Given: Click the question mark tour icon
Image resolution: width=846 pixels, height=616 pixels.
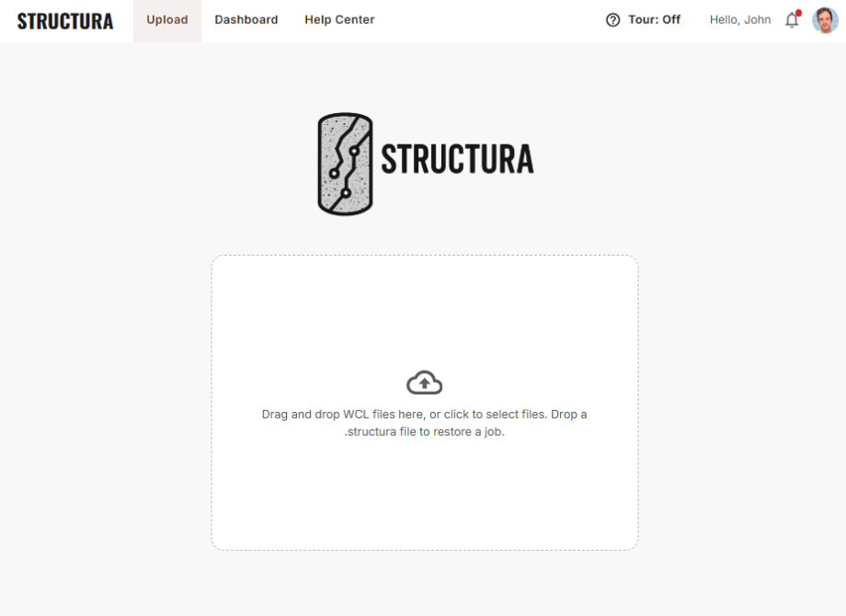Looking at the screenshot, I should [x=613, y=20].
